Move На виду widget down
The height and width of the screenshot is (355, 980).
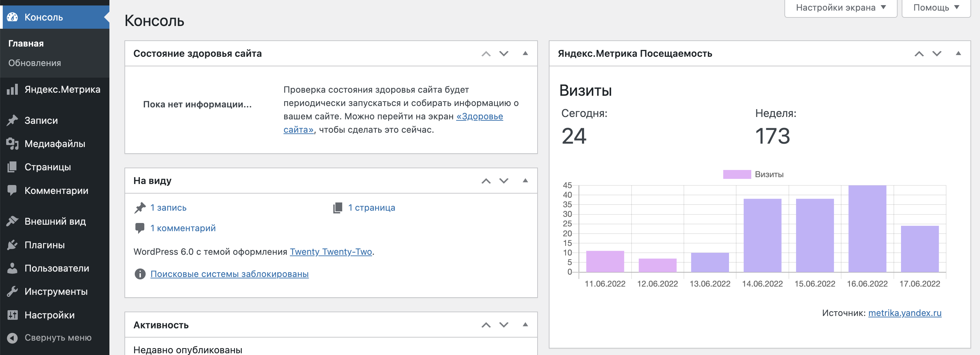coord(504,181)
